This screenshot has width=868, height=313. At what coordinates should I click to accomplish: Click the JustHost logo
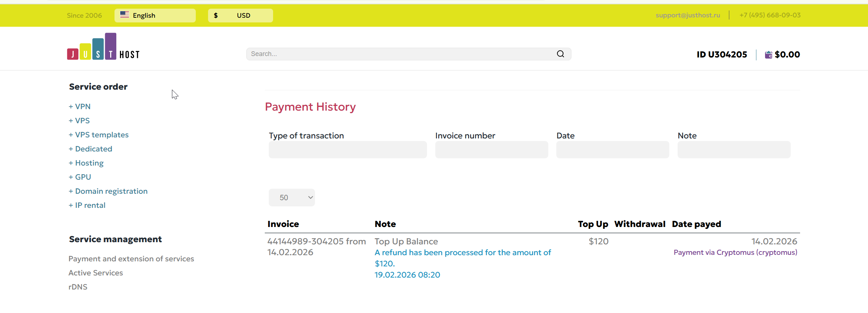point(103,47)
